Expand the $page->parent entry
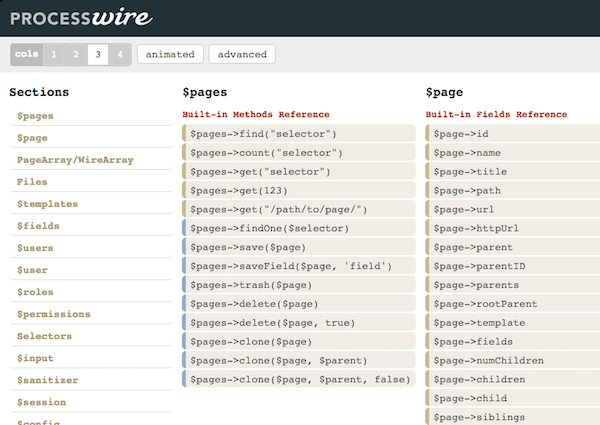This screenshot has height=425, width=600. pos(513,248)
